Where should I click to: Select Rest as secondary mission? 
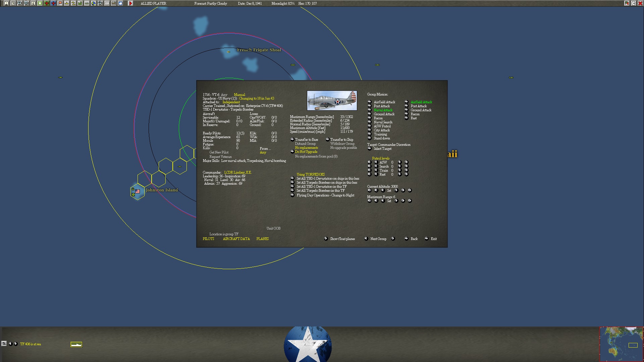click(x=414, y=118)
